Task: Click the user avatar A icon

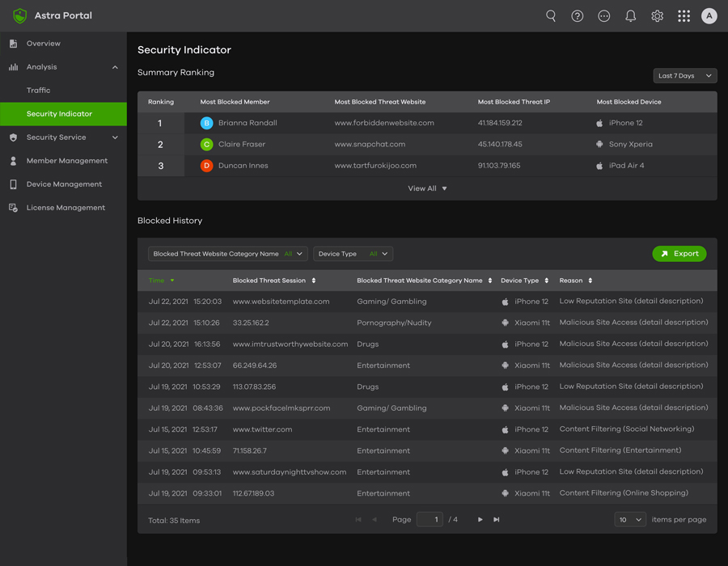Action: pyautogui.click(x=709, y=16)
